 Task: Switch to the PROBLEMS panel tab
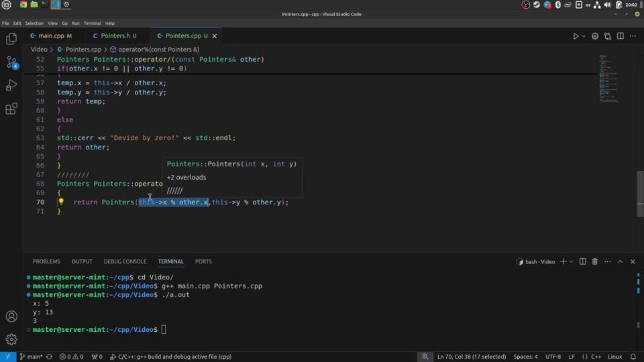point(46,261)
